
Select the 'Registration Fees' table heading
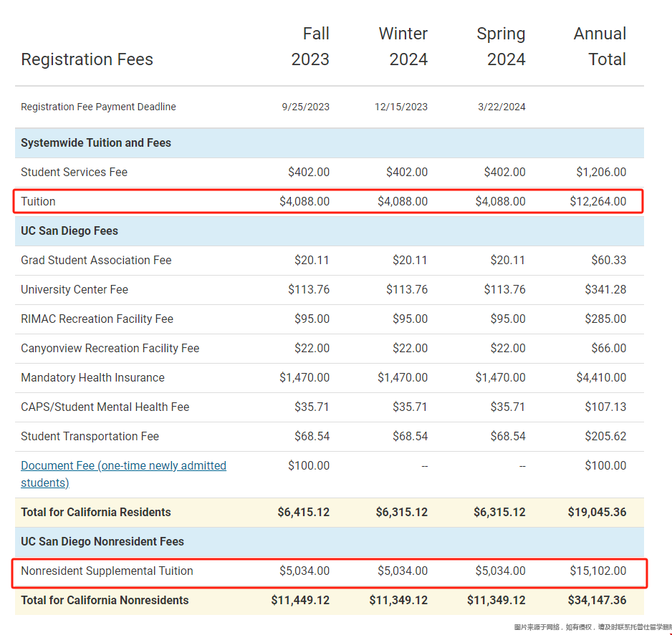click(x=87, y=59)
